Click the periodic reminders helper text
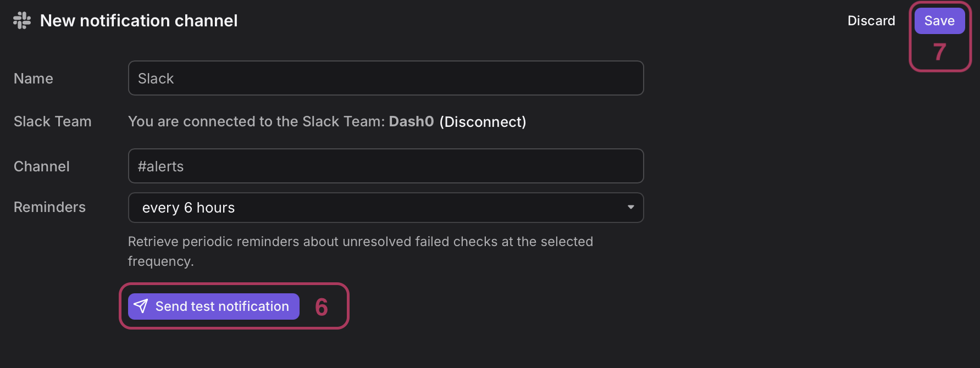Image resolution: width=980 pixels, height=368 pixels. click(361, 251)
